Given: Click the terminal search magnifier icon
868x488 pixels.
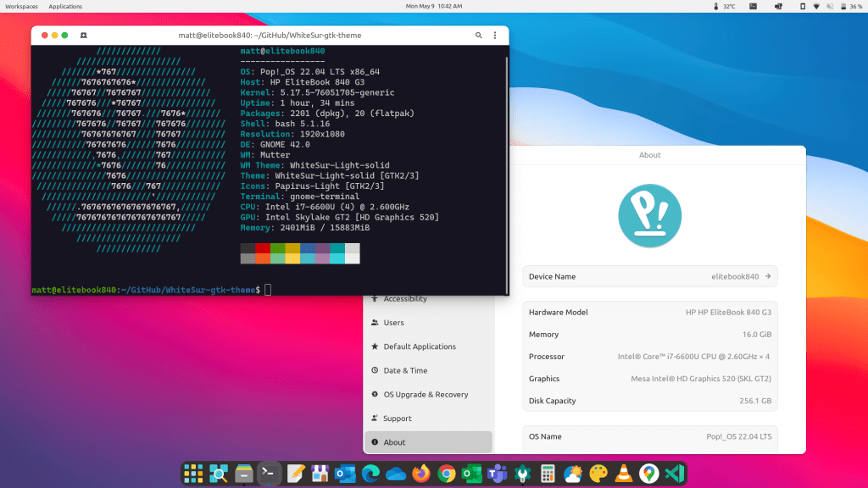Looking at the screenshot, I should 478,36.
